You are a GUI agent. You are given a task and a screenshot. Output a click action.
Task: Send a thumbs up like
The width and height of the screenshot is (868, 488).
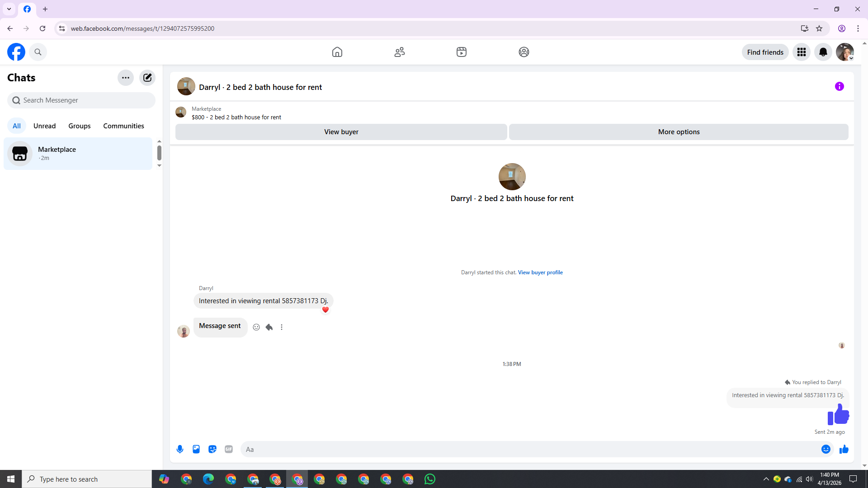[844, 449]
